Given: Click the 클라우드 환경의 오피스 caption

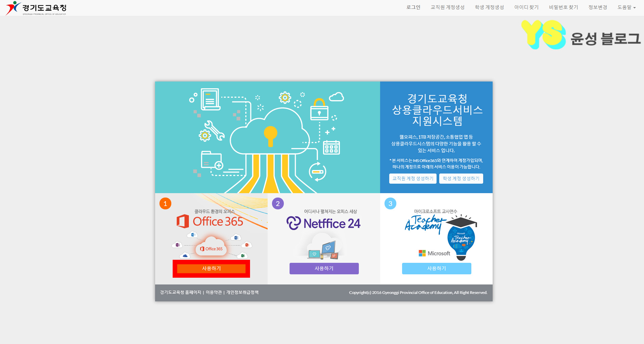Looking at the screenshot, I should (x=214, y=211).
